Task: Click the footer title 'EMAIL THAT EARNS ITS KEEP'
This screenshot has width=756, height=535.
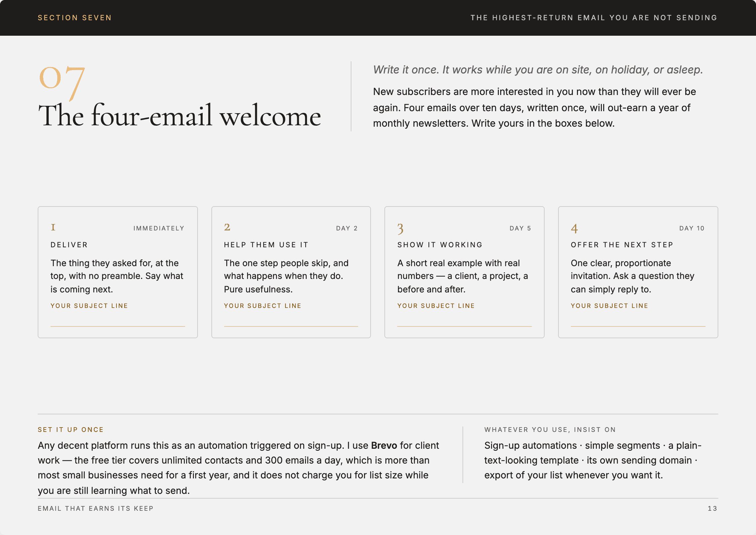Action: pos(96,508)
